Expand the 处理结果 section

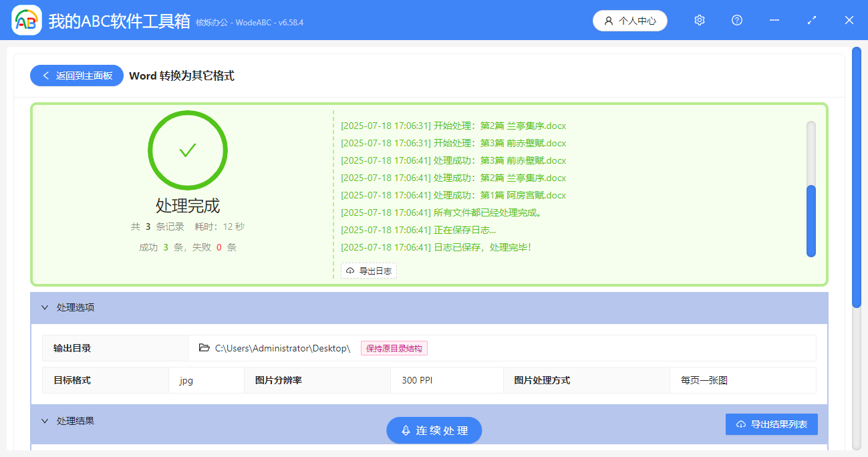(44, 420)
